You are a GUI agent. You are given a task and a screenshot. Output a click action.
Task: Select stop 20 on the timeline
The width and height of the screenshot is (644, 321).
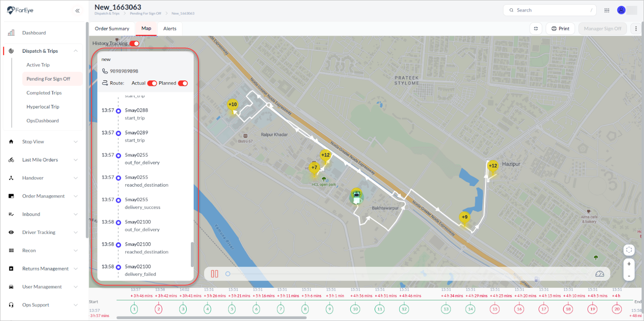click(x=617, y=309)
